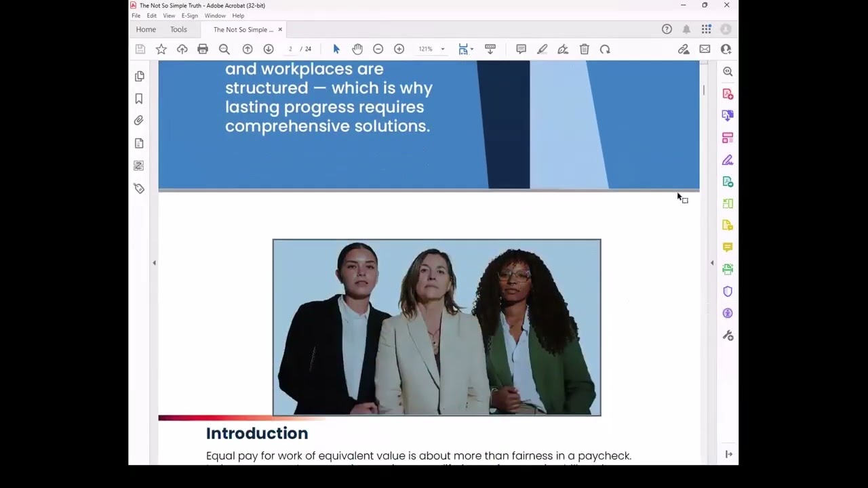The height and width of the screenshot is (488, 868).
Task: Click the Find text magnifier icon
Action: point(224,49)
